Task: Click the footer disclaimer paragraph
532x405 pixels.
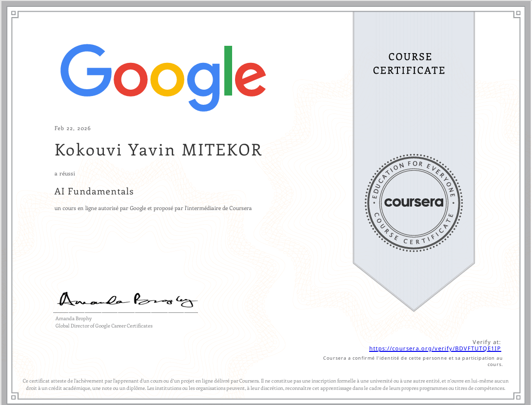Action: tap(266, 385)
